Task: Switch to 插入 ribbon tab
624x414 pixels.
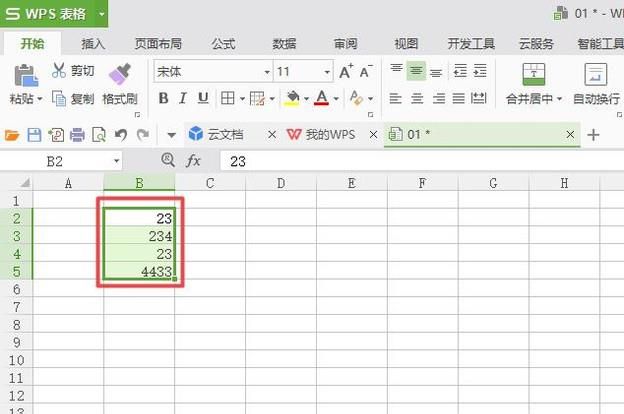Action: click(93, 43)
